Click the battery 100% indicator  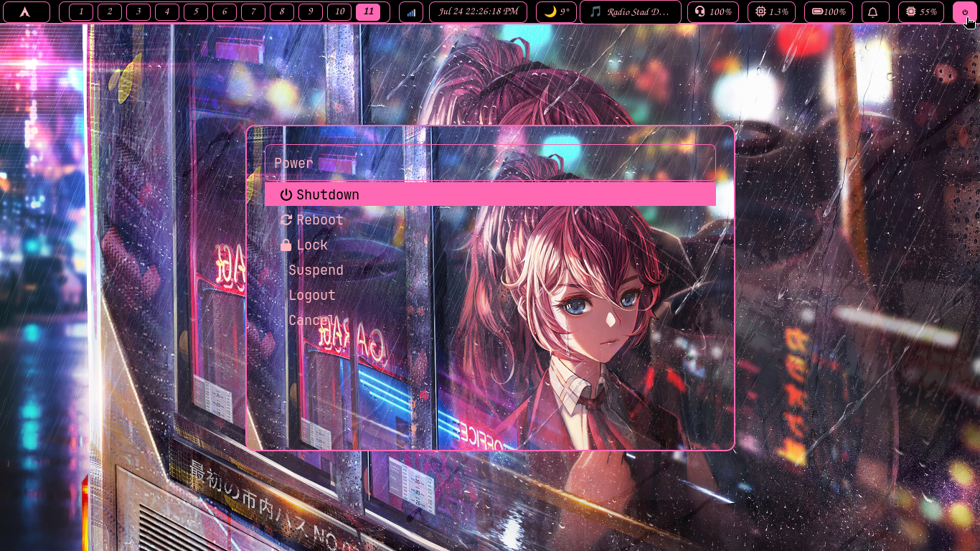[x=828, y=12]
